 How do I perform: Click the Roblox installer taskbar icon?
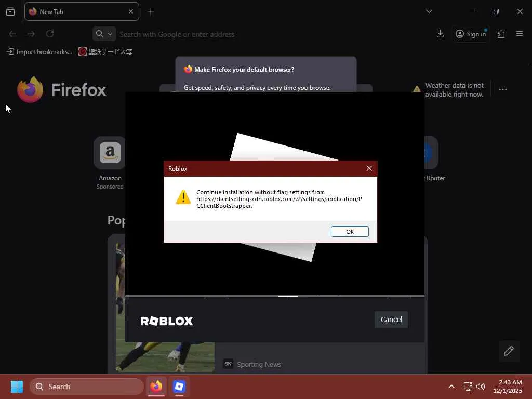[x=179, y=387]
